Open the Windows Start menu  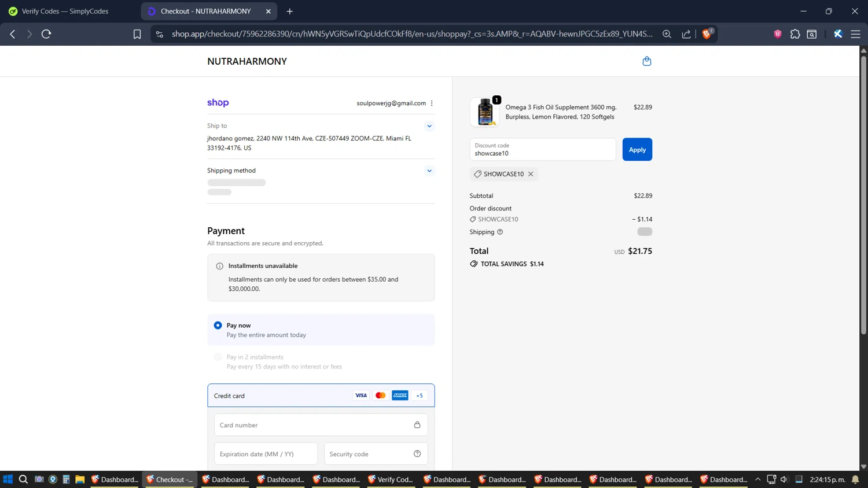(x=8, y=479)
